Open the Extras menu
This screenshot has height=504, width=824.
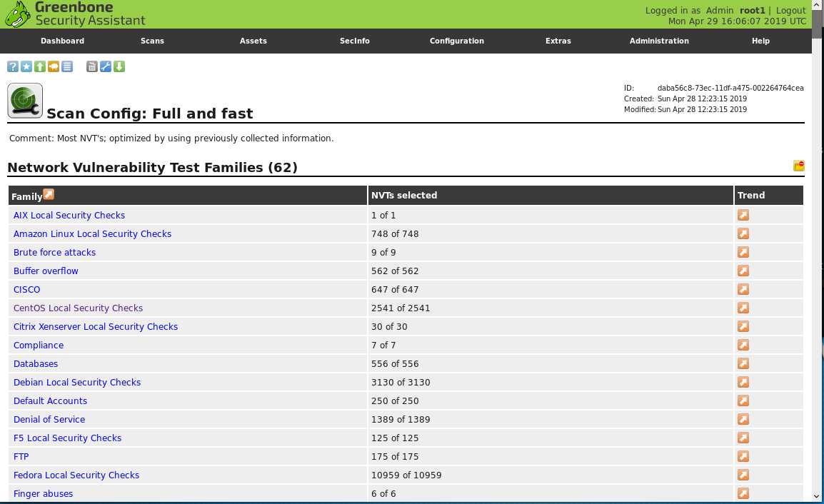(x=558, y=41)
